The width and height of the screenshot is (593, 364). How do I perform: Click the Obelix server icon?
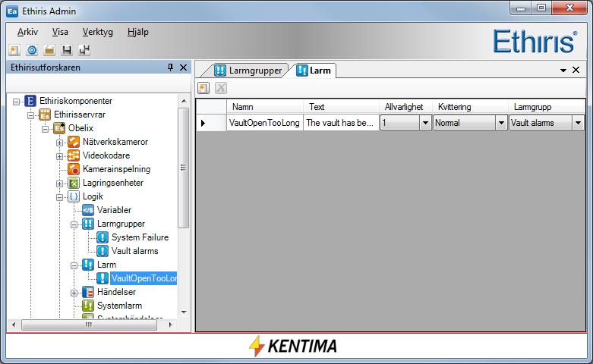(x=59, y=128)
